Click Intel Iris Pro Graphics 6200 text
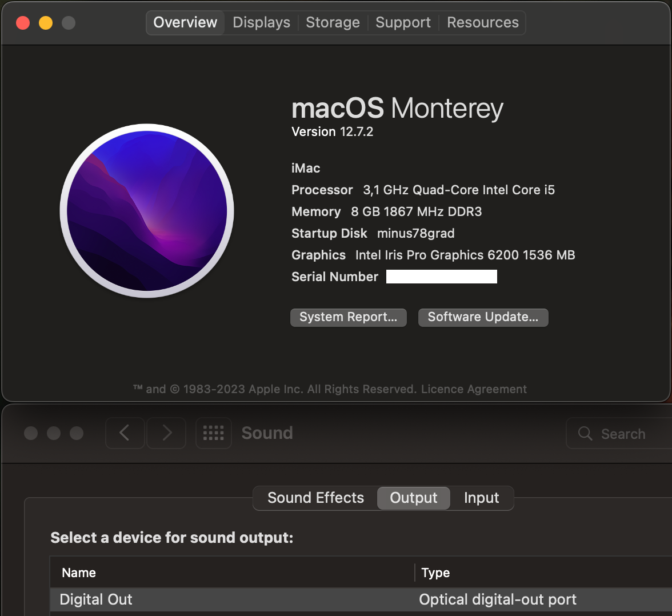Viewport: 672px width, 616px height. coord(465,255)
